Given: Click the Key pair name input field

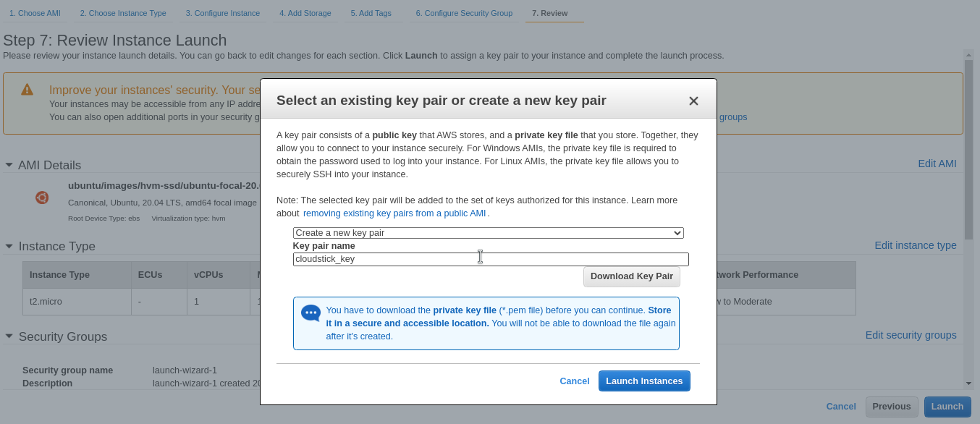Looking at the screenshot, I should click(490, 259).
